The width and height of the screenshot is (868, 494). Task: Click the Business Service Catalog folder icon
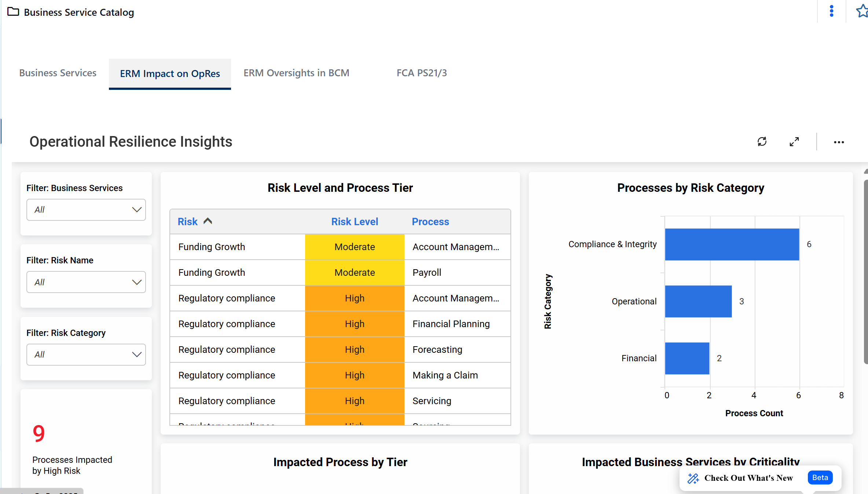[x=13, y=12]
